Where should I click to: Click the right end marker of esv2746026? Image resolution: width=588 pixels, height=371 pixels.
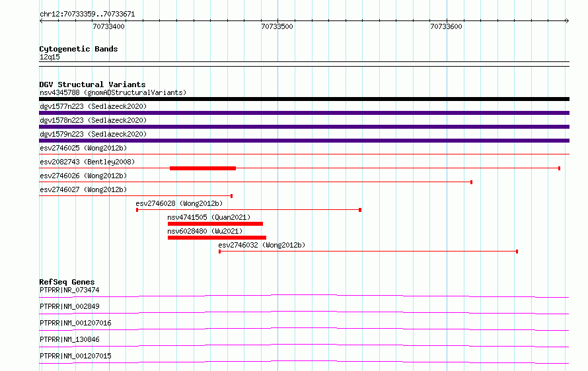tap(471, 182)
